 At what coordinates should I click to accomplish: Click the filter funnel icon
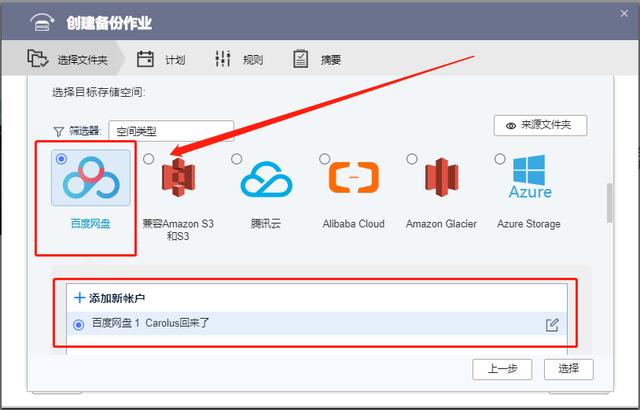tap(59, 131)
